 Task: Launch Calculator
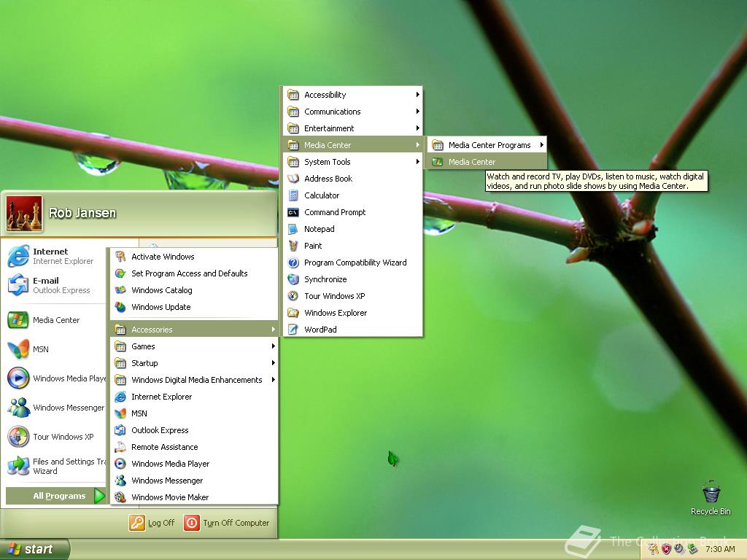point(352,195)
